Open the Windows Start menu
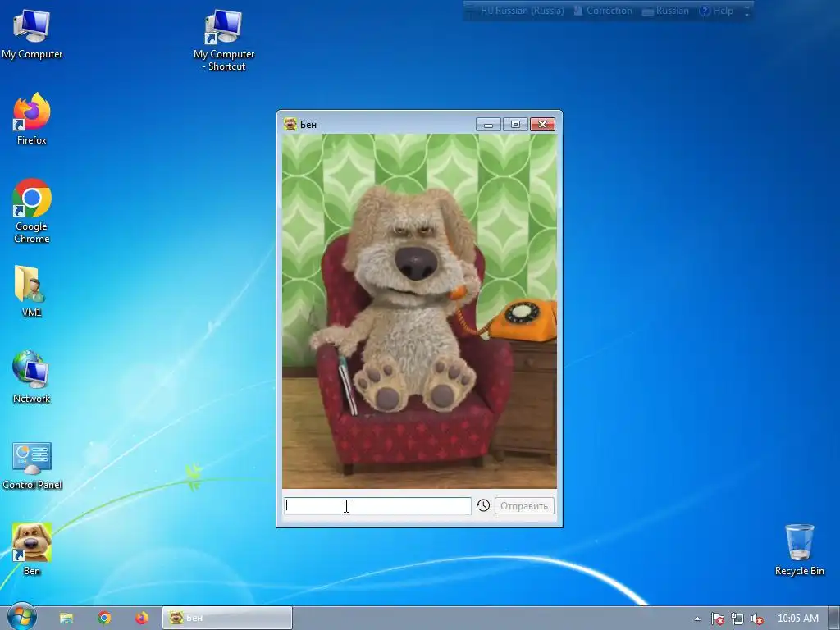This screenshot has height=630, width=840. [22, 618]
